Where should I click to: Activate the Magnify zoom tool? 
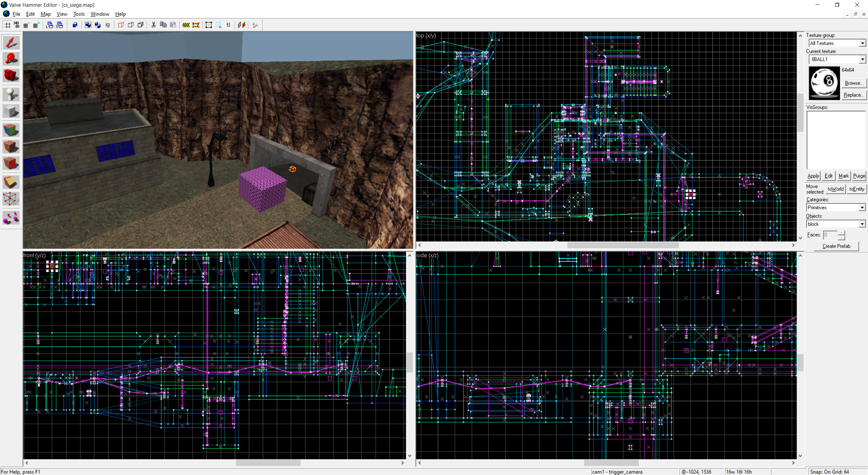pos(11,59)
